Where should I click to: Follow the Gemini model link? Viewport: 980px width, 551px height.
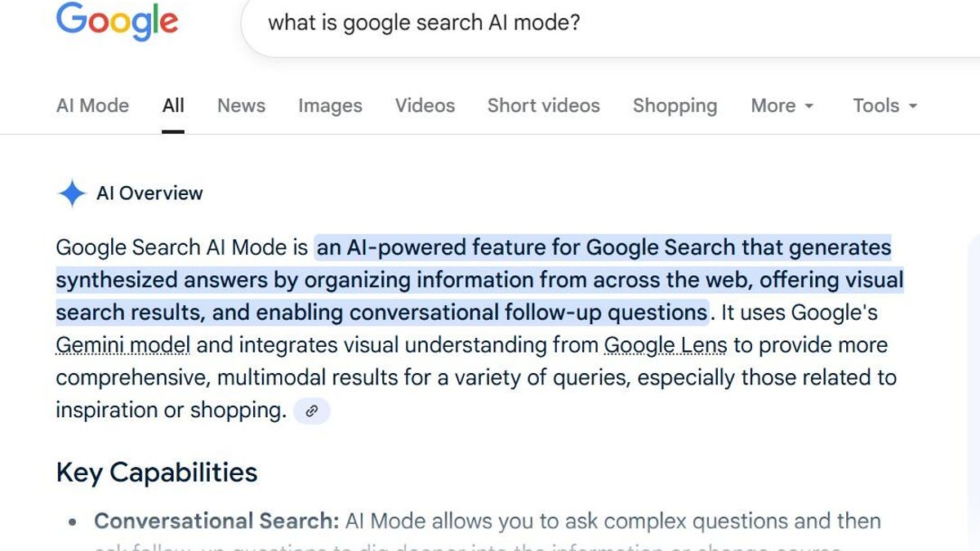[122, 345]
